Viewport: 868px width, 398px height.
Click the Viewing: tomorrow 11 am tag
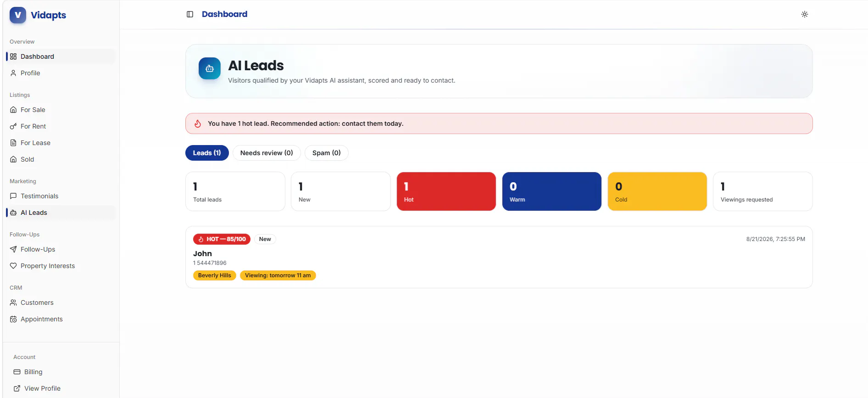[278, 275]
